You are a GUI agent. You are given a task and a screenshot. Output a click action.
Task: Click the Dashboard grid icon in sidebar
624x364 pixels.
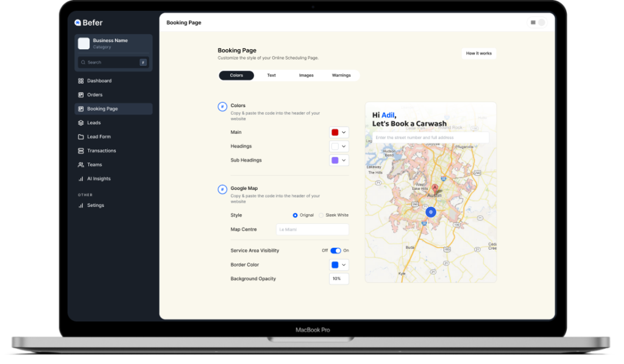click(80, 81)
